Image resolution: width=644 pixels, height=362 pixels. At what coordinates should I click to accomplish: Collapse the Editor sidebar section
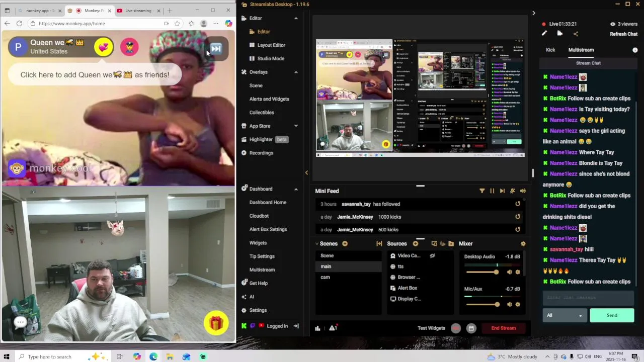(x=296, y=19)
